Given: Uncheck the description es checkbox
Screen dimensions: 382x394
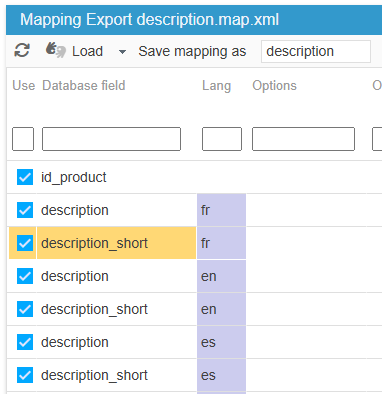Looking at the screenshot, I should 25,342.
